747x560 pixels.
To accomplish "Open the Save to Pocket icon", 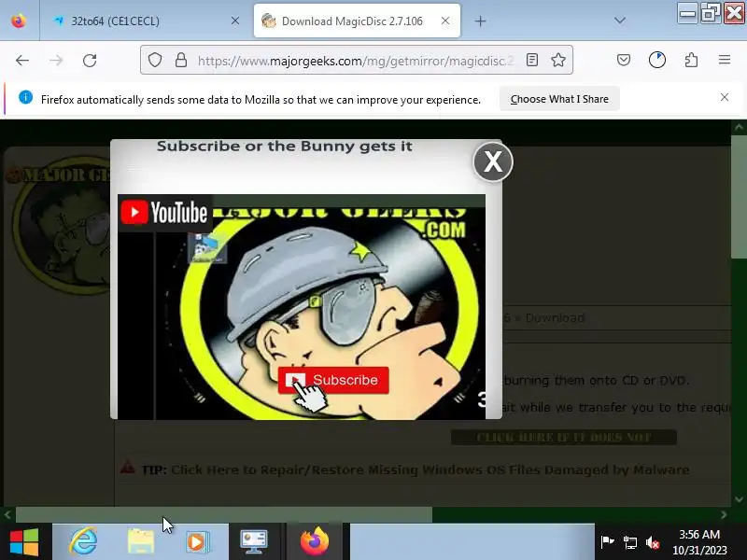I will coord(624,60).
